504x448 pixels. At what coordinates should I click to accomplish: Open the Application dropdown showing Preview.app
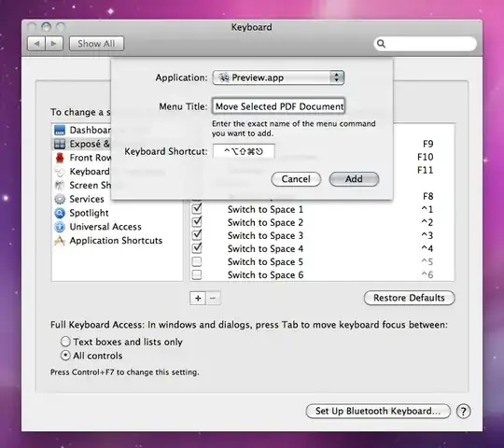[x=278, y=77]
